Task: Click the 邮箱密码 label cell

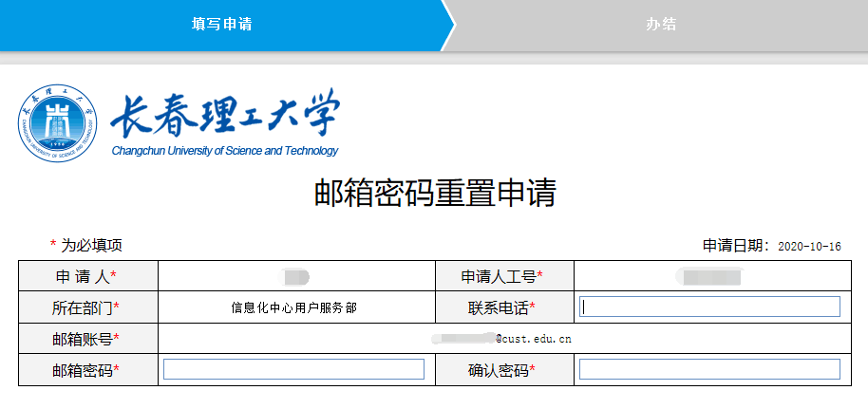Action: click(88, 370)
